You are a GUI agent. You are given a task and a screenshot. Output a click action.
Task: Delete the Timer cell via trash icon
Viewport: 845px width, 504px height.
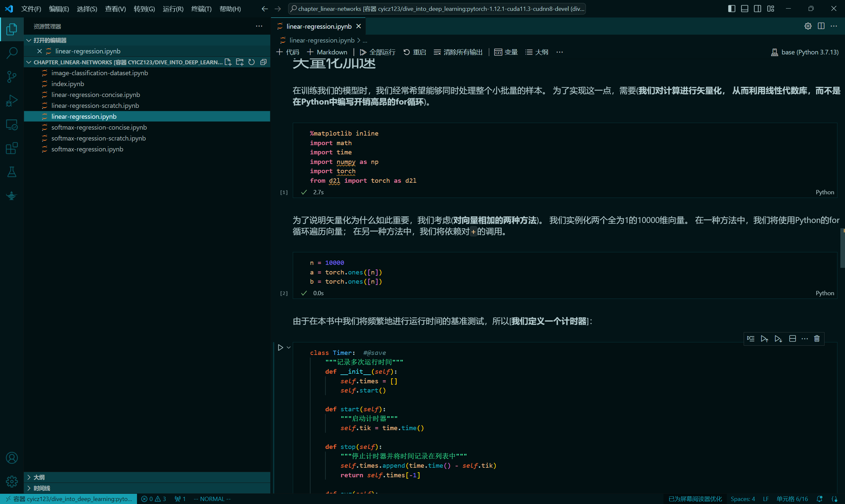[x=817, y=339]
